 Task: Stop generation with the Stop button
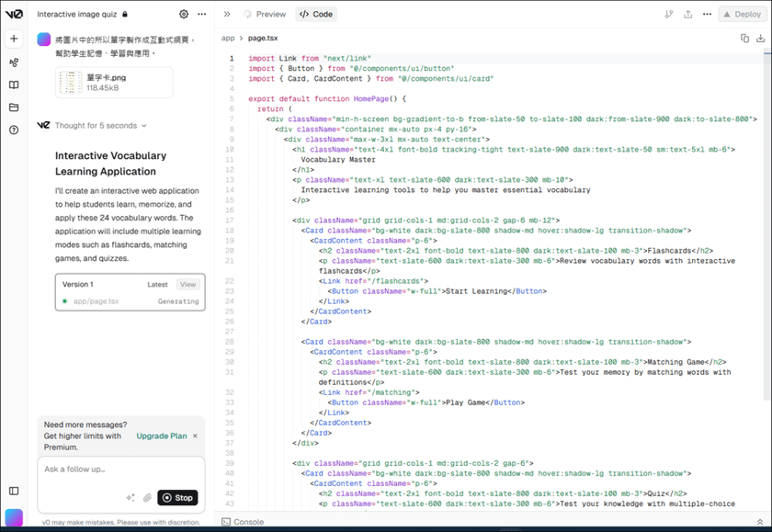(x=177, y=498)
